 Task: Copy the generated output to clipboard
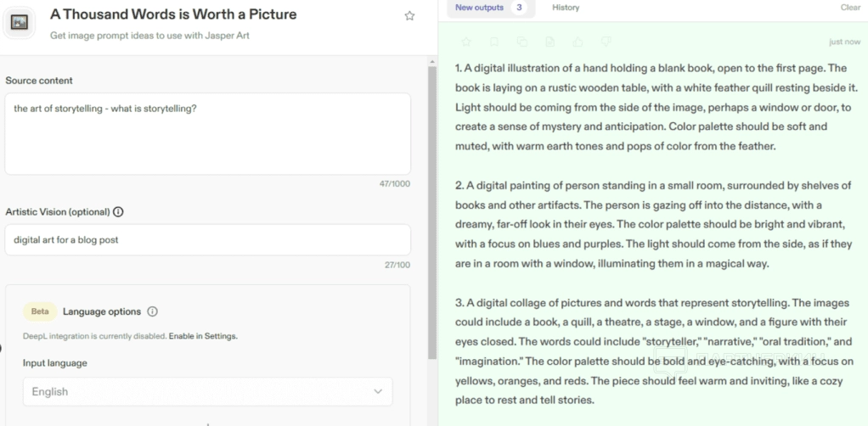point(521,41)
